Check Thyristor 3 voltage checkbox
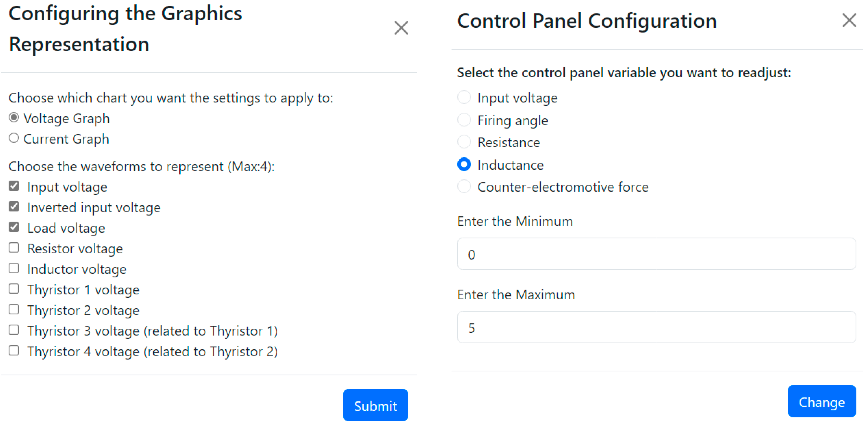 [14, 330]
